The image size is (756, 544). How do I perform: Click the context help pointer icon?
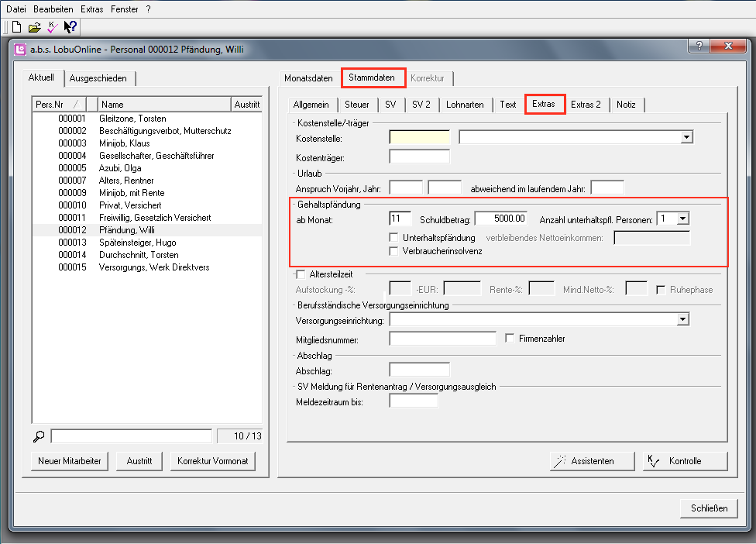70,27
